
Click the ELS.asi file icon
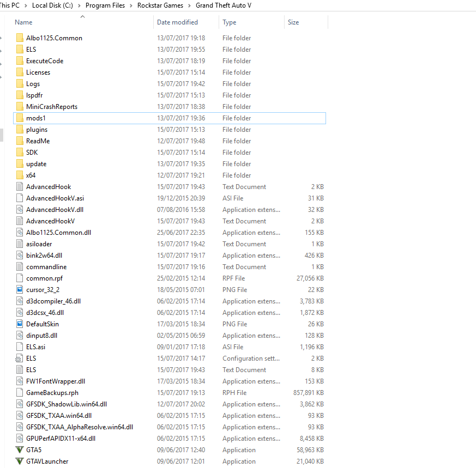tap(20, 347)
